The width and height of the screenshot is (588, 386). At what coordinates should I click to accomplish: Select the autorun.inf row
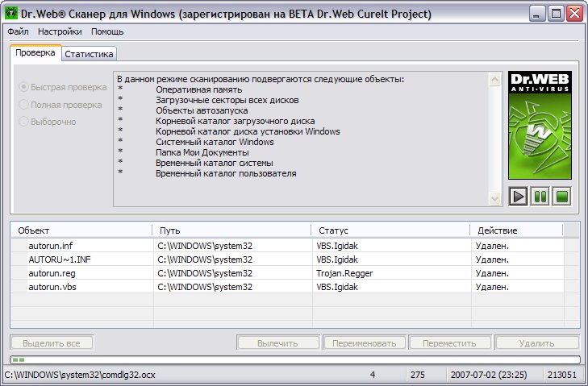pyautogui.click(x=287, y=246)
